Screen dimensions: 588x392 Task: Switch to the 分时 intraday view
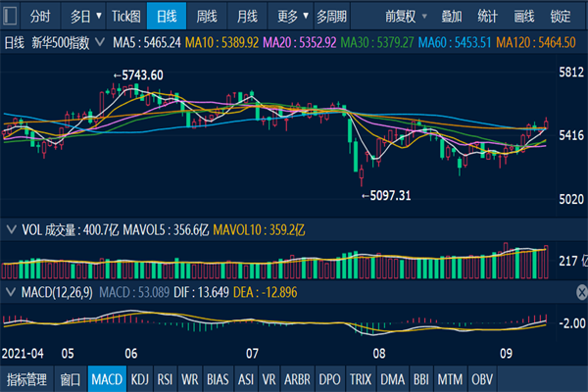[x=40, y=16]
